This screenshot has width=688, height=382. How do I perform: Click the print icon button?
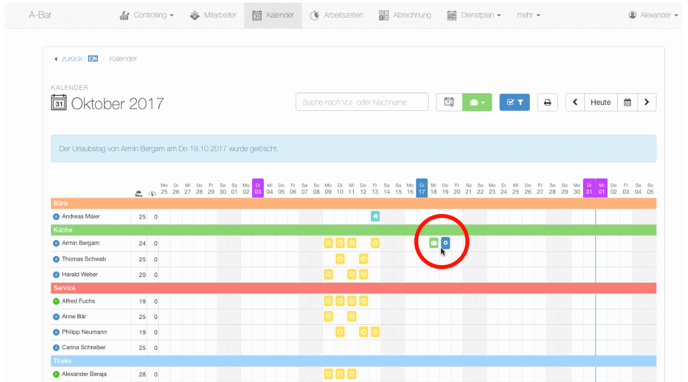pyautogui.click(x=547, y=102)
